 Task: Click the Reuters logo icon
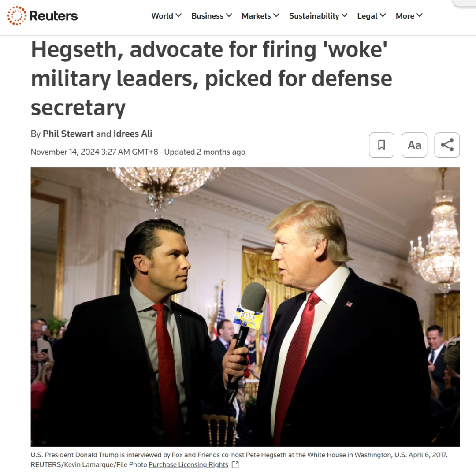[17, 15]
